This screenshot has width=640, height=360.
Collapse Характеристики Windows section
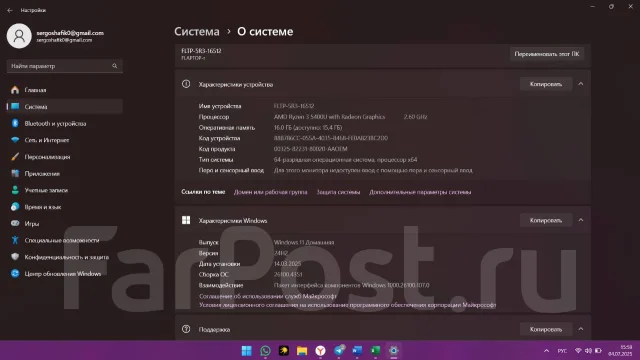point(580,220)
